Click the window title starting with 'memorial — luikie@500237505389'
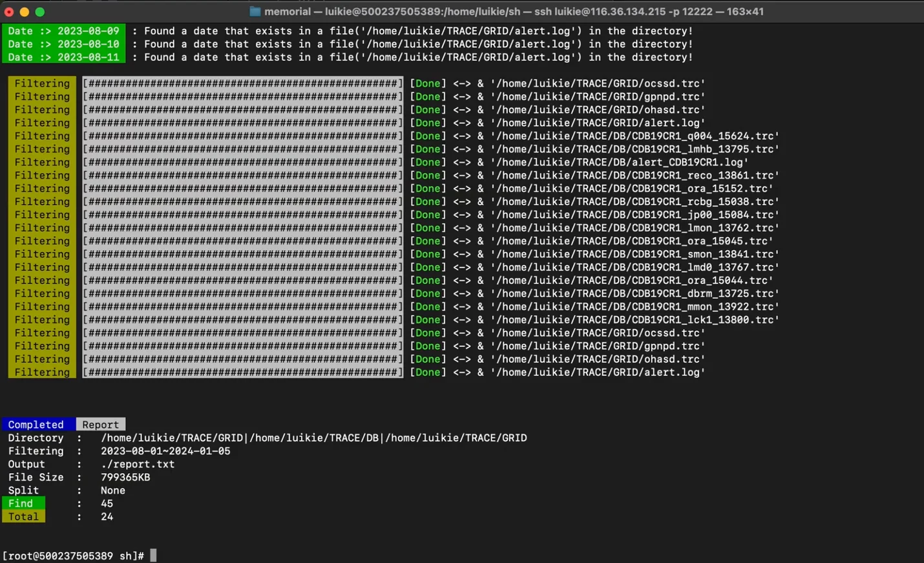The width and height of the screenshot is (924, 563). coord(514,12)
